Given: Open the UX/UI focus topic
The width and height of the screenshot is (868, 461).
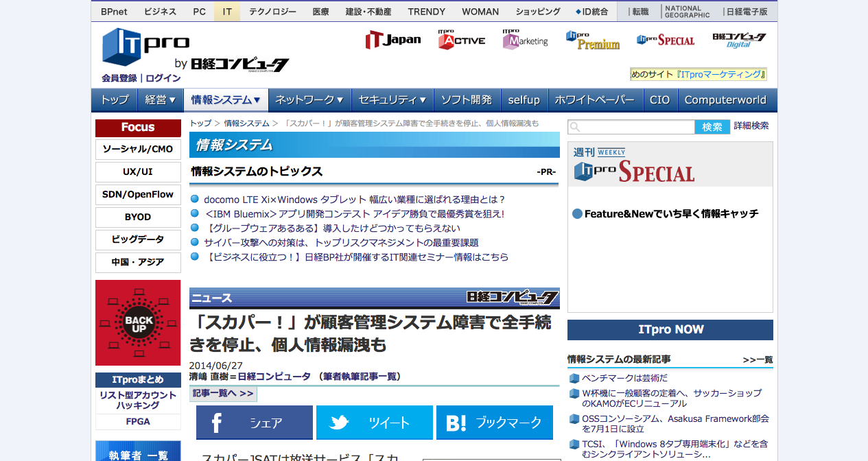Looking at the screenshot, I should pyautogui.click(x=138, y=172).
